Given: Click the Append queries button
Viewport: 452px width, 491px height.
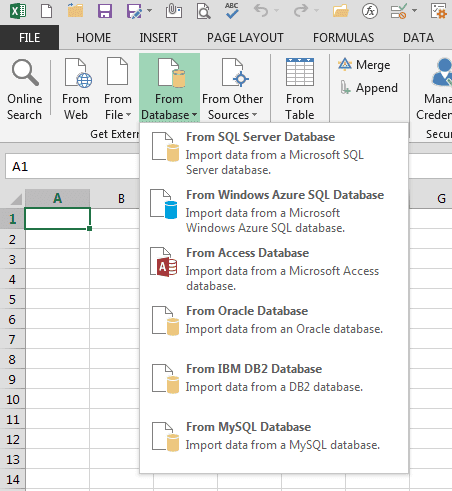Looking at the screenshot, I should (x=368, y=88).
